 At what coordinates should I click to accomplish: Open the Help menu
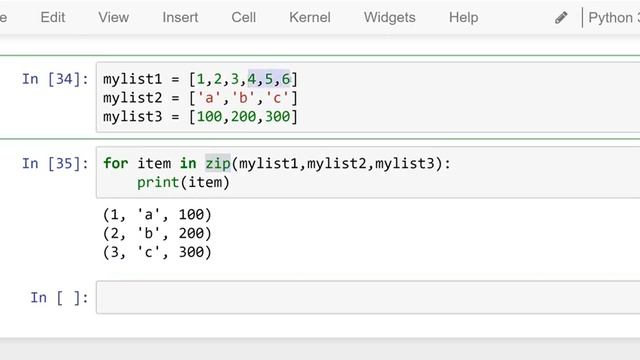coord(464,18)
